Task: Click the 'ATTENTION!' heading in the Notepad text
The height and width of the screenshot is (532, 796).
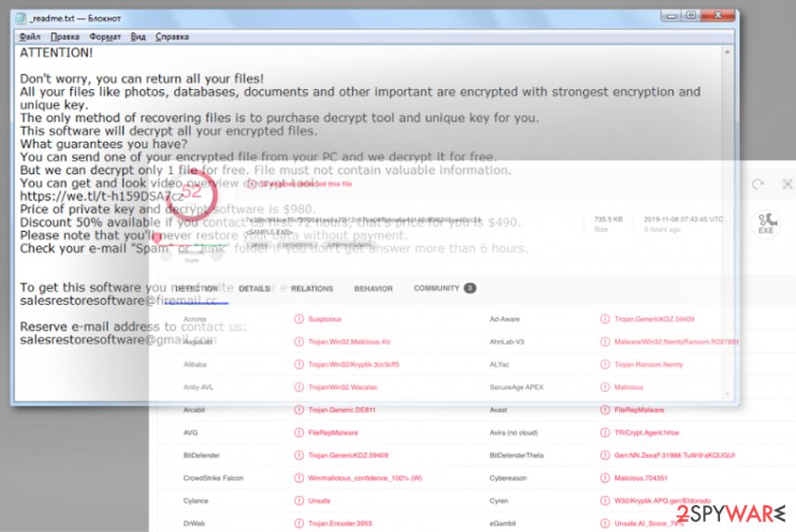Action: 57,53
